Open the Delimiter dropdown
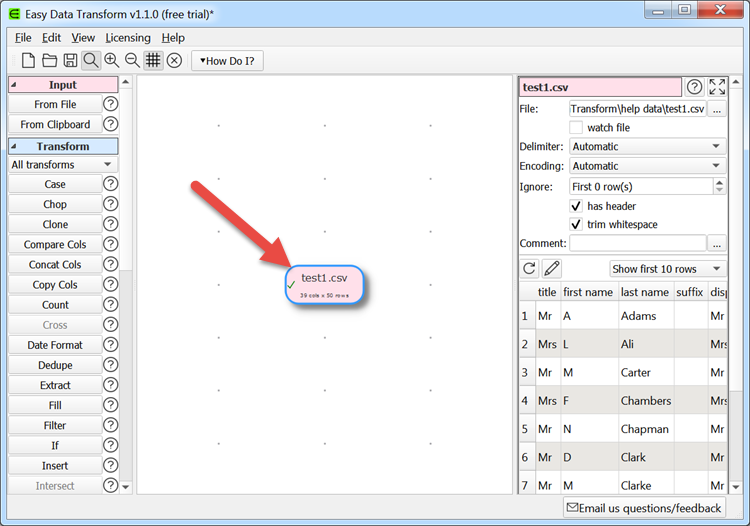 (x=647, y=147)
